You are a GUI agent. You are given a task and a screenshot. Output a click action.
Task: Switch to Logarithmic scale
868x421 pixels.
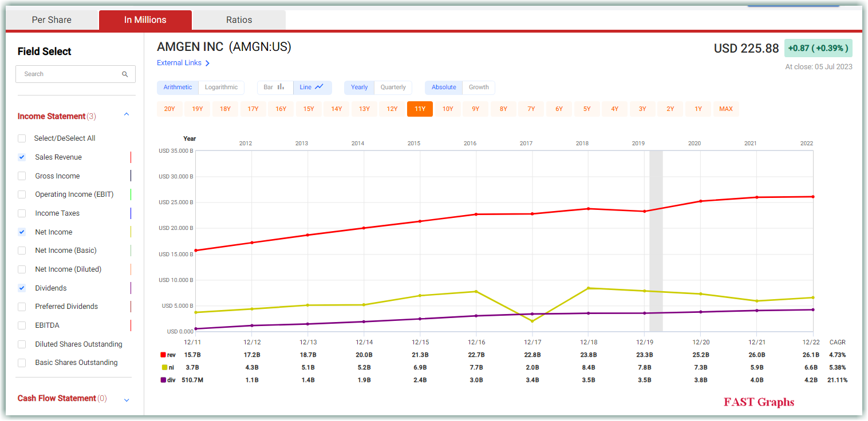click(221, 88)
